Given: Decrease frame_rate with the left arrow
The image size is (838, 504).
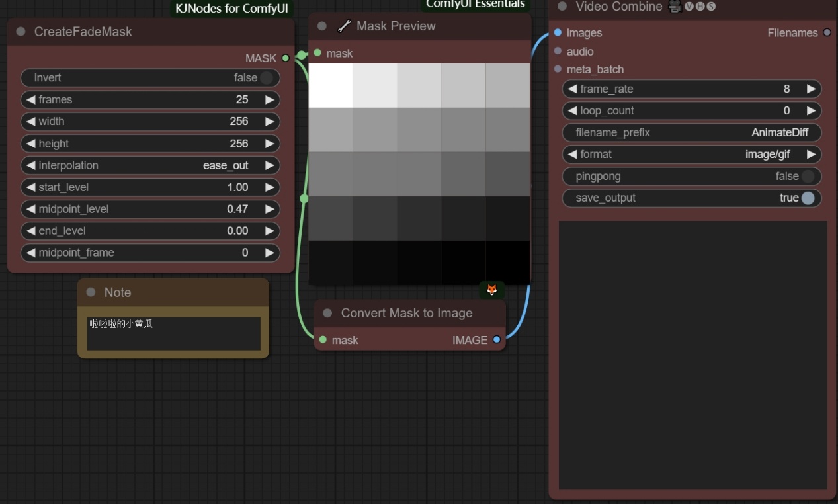Looking at the screenshot, I should (572, 89).
